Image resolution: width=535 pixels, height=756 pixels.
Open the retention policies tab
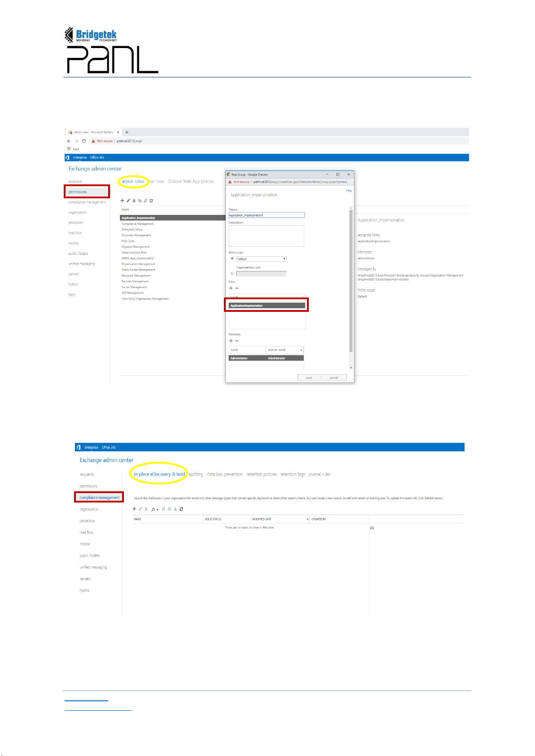261,474
